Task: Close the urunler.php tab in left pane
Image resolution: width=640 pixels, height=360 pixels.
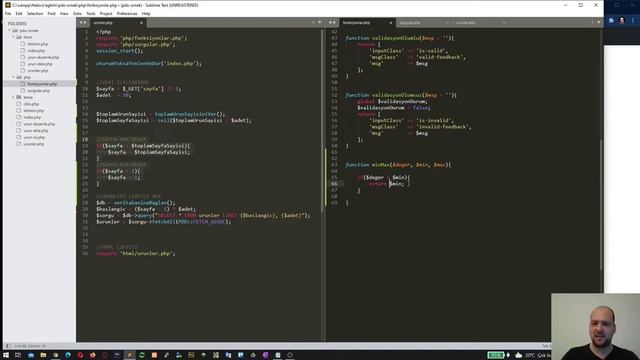Action: pos(141,23)
